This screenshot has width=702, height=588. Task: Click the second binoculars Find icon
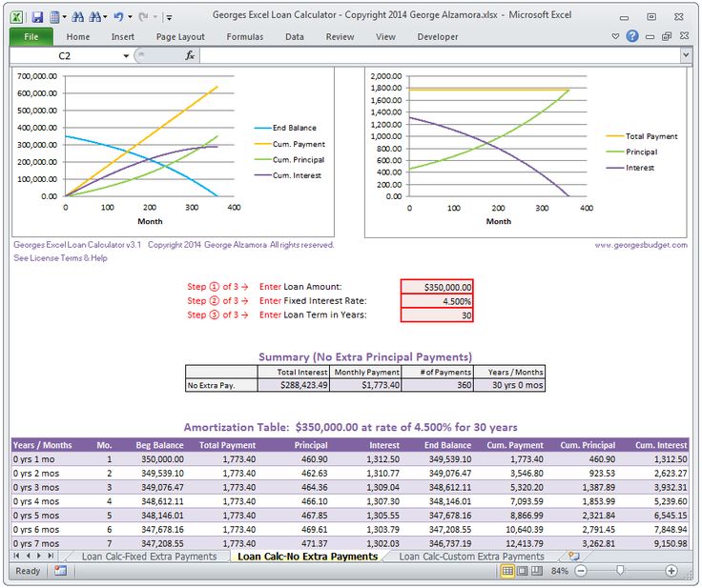[x=94, y=17]
